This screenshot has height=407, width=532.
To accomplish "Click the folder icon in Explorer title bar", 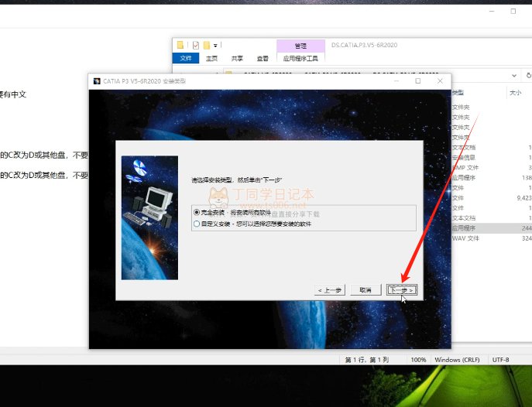I will pyautogui.click(x=180, y=45).
